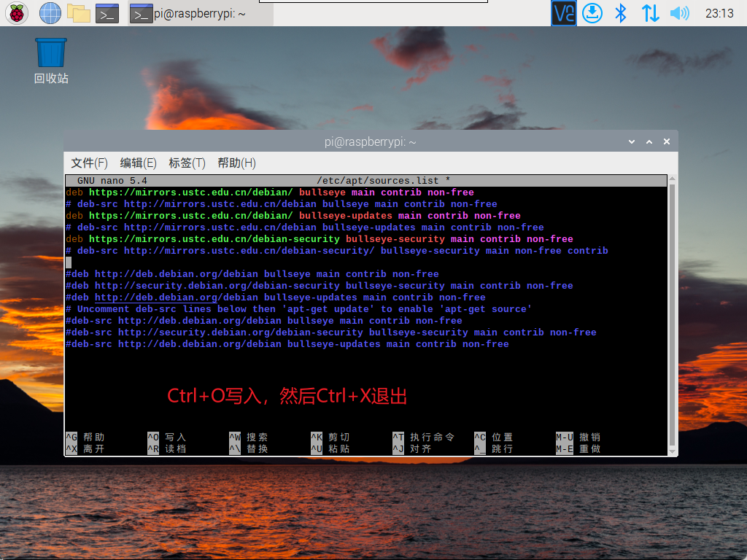The image size is (747, 560).
Task: Open the 标签(T) menu
Action: tap(187, 163)
